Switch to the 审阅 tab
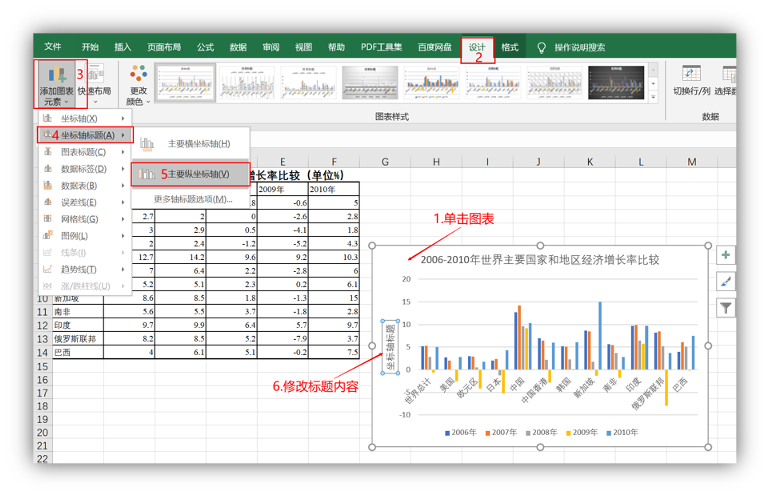The width and height of the screenshot is (768, 495). [271, 47]
